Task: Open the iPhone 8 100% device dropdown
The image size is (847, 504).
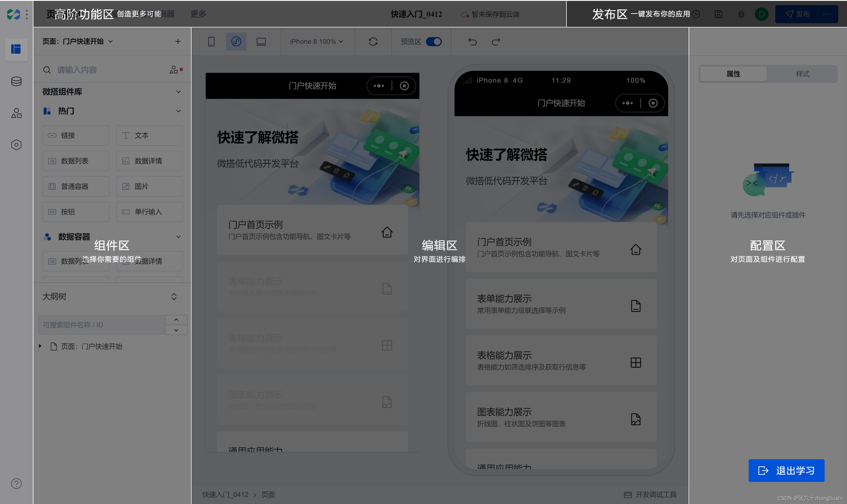Action: (316, 42)
